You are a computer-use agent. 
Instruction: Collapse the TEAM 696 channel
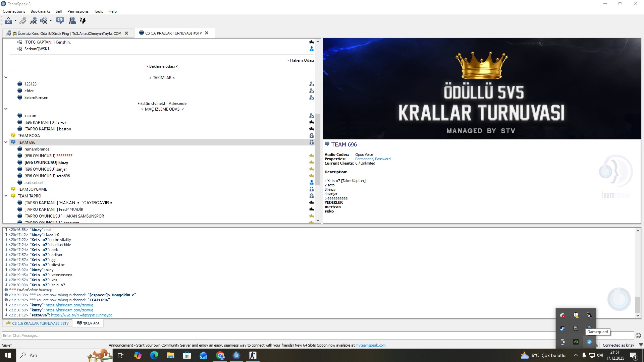[6, 142]
